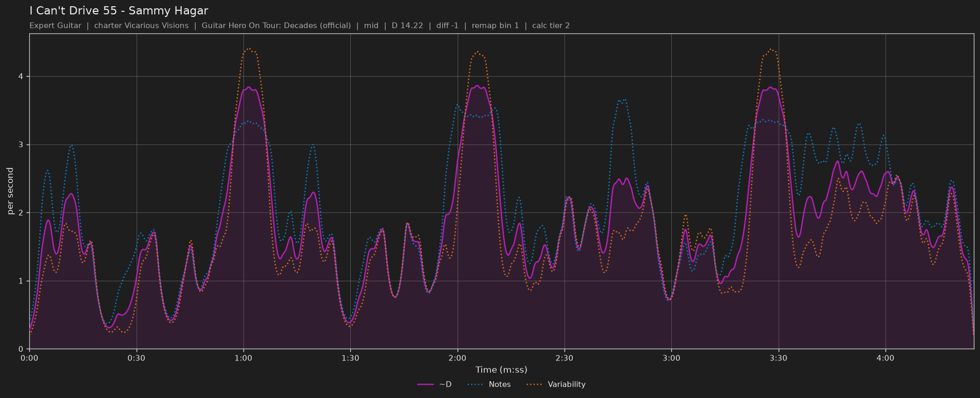Click the '0:00' x-axis tick label

(x=29, y=358)
